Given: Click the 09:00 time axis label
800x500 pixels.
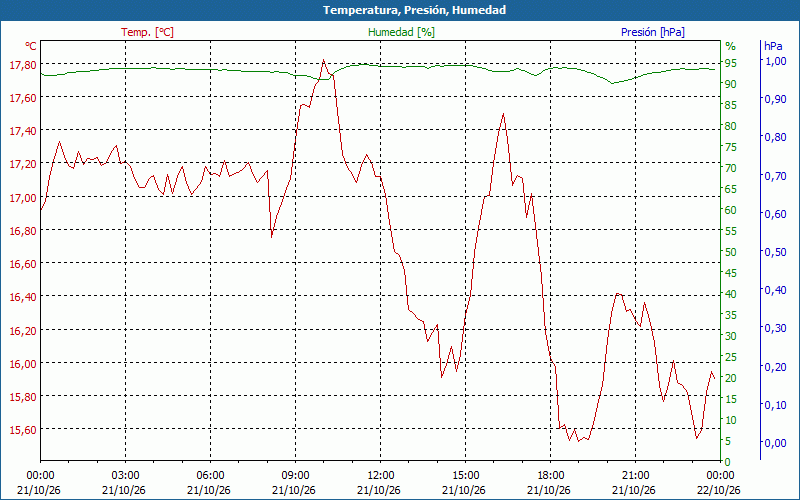Looking at the screenshot, I should [295, 476].
